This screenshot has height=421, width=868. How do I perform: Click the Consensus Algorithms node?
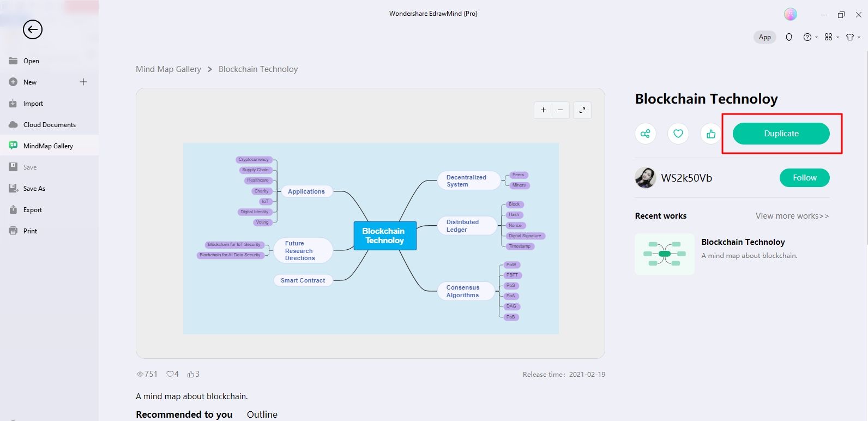pyautogui.click(x=466, y=291)
